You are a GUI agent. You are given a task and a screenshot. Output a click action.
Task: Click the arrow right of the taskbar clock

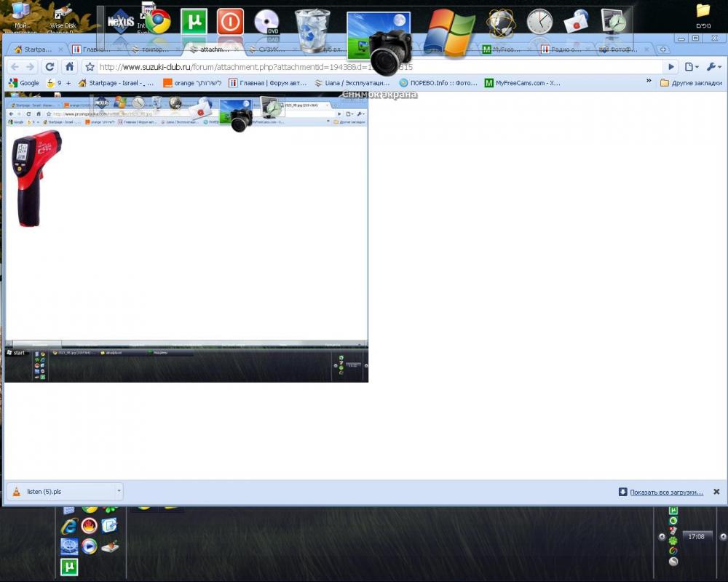(x=724, y=536)
